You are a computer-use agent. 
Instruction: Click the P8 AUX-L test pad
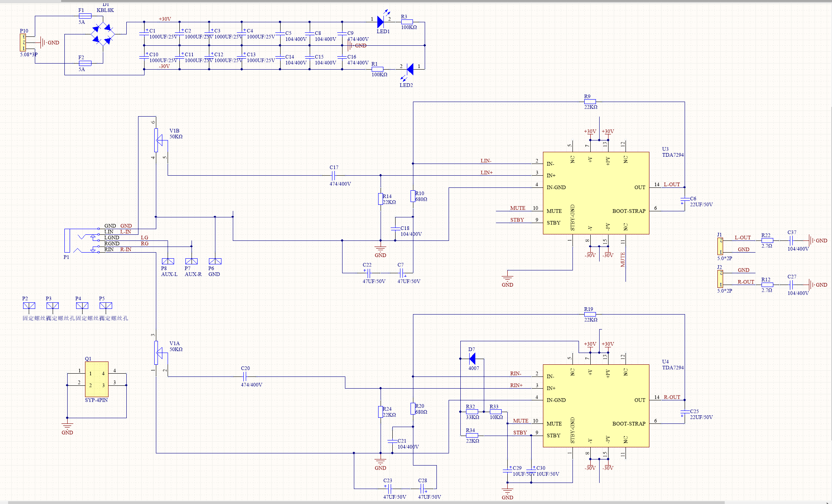168,262
